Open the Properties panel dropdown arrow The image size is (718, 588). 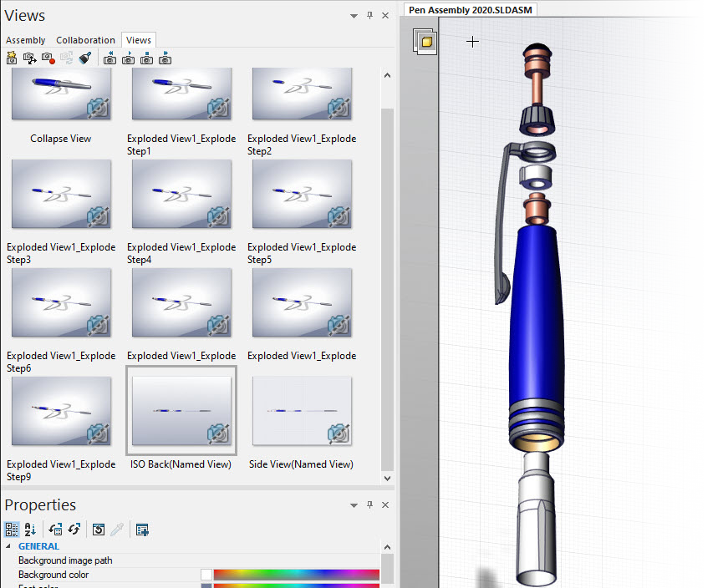(x=353, y=504)
